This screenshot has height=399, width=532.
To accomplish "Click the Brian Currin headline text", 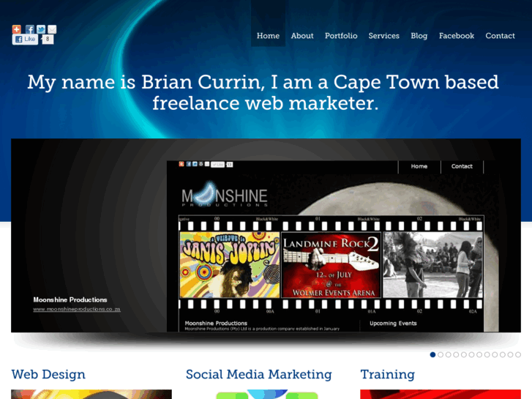I will point(263,92).
